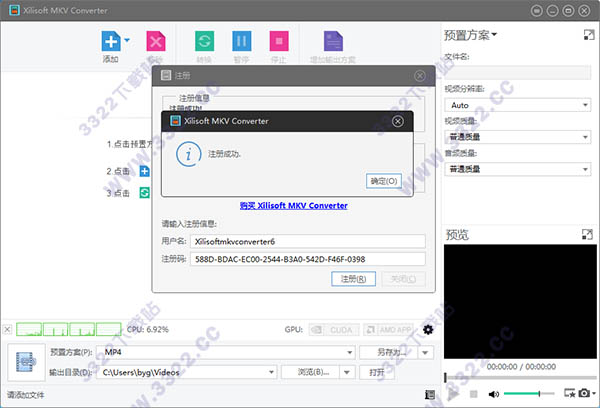Viewport: 600px width, 408px height.
Task: Expand output directory path dropdown
Action: pos(271,372)
